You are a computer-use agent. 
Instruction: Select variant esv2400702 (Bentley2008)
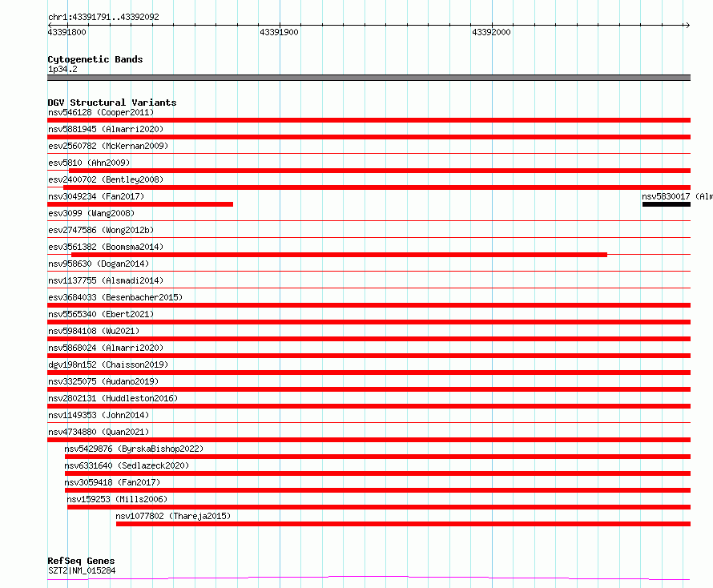[x=106, y=179]
